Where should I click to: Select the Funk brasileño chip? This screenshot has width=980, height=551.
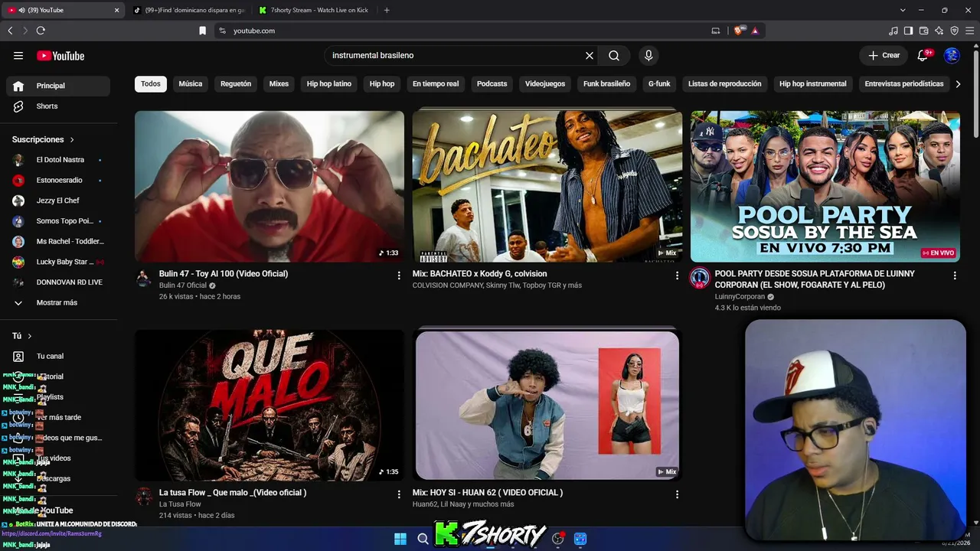606,84
